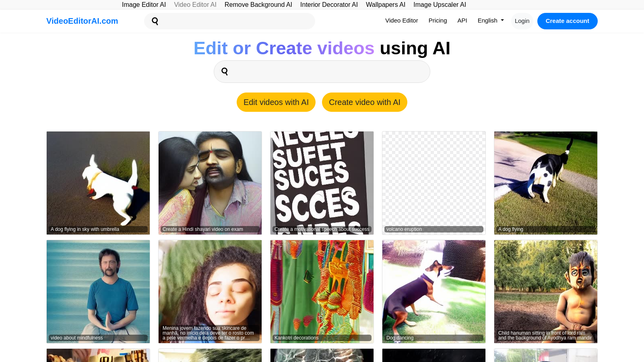Viewport: 644px width, 362px height.
Task: Focus the large hero search field
Action: (322, 72)
